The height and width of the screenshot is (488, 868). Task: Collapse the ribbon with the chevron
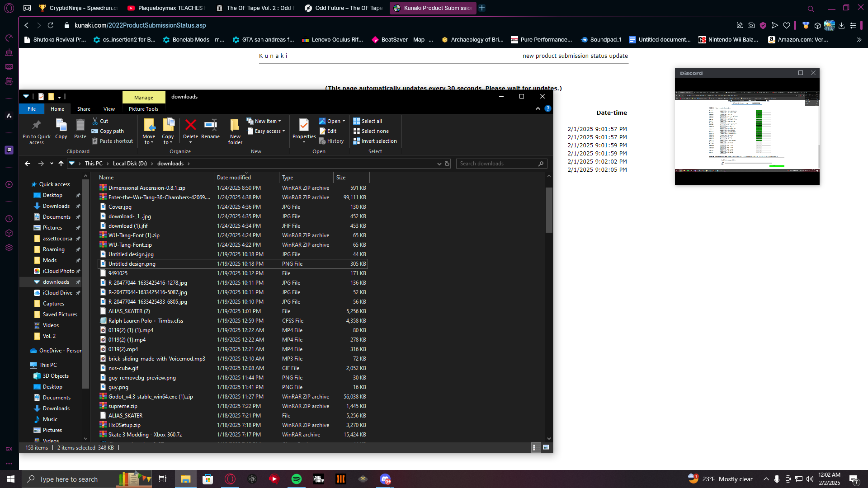pyautogui.click(x=538, y=108)
